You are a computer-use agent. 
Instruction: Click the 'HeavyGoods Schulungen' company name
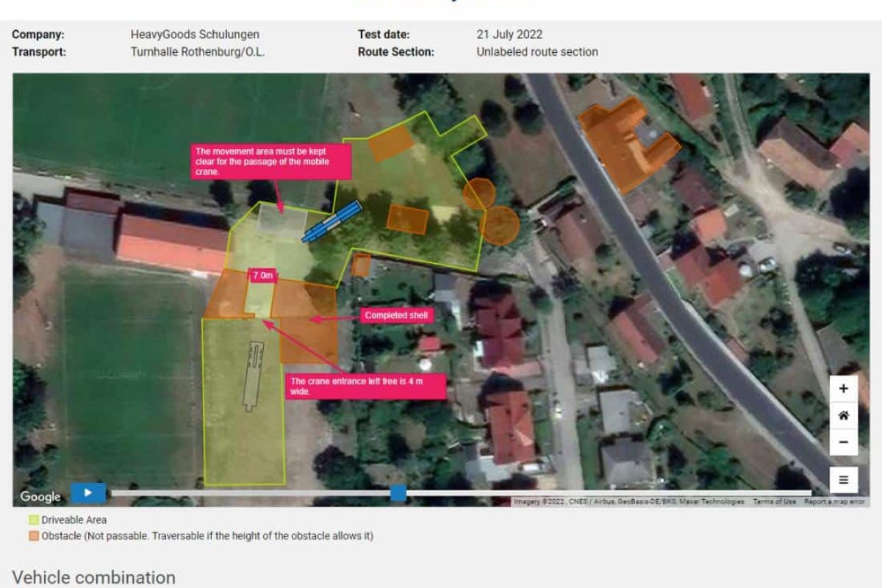[x=195, y=35]
